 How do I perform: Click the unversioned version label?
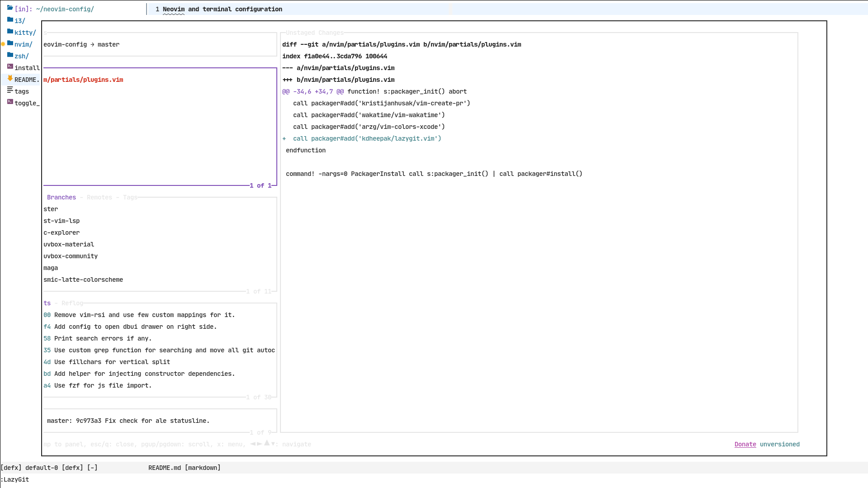pos(780,444)
